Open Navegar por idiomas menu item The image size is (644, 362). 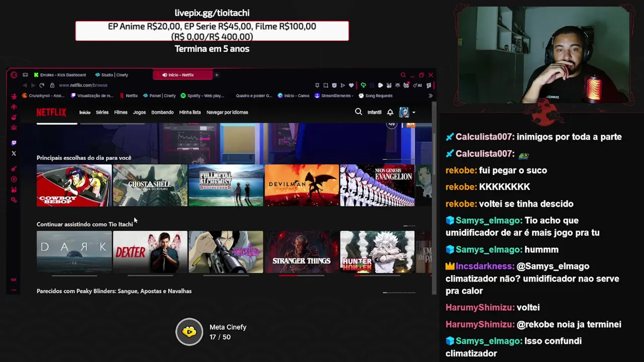click(227, 112)
